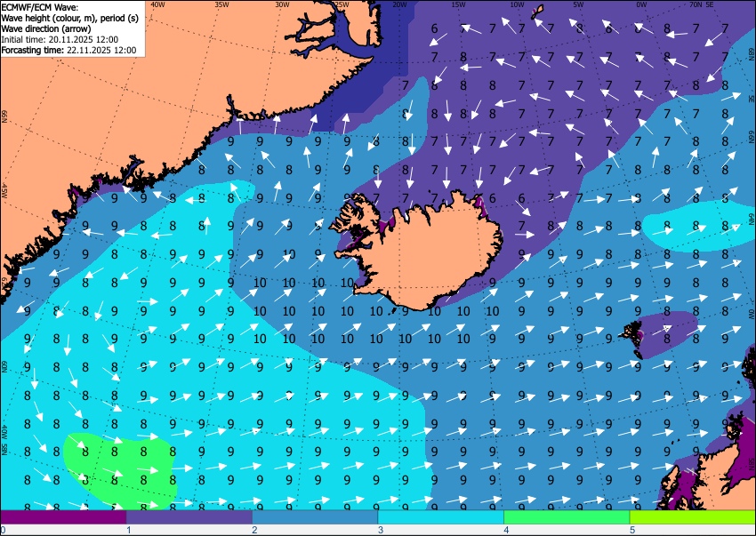Screen dimensions: 756x536
Task: Click the 64N latitude label on the right edge
Action: click(x=752, y=219)
